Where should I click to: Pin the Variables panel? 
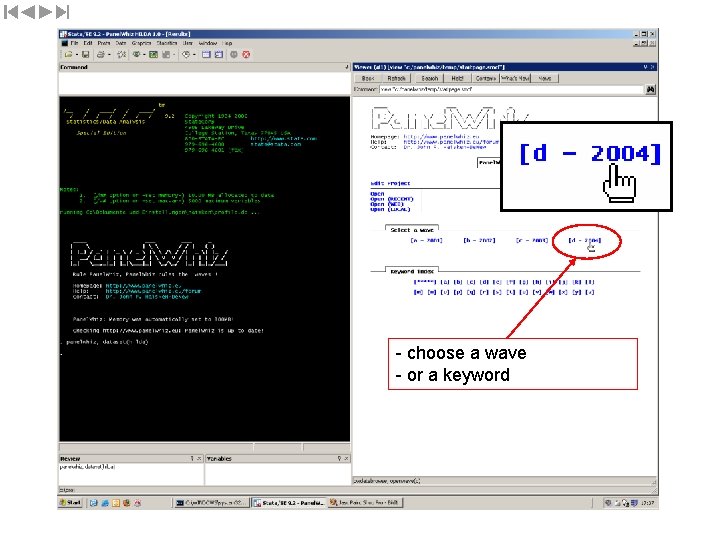tap(339, 458)
